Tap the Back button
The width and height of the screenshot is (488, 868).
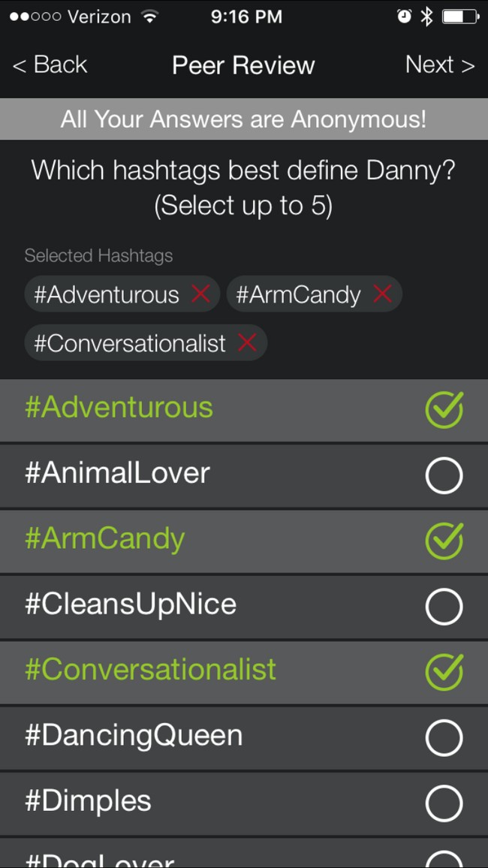click(x=50, y=65)
